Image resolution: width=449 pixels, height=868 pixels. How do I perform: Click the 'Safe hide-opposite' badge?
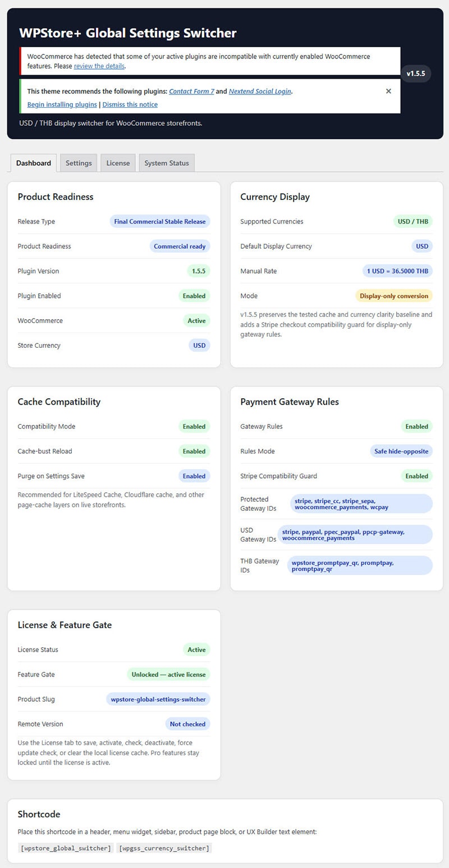(401, 451)
